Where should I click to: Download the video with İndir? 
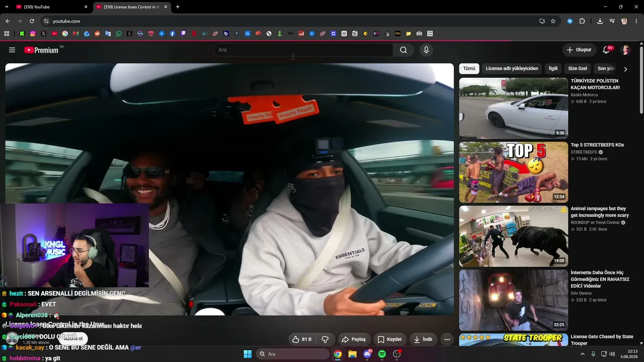coord(423,339)
